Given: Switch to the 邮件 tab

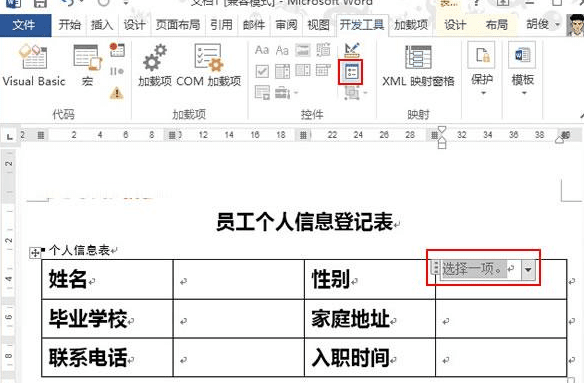Looking at the screenshot, I should pos(254,25).
